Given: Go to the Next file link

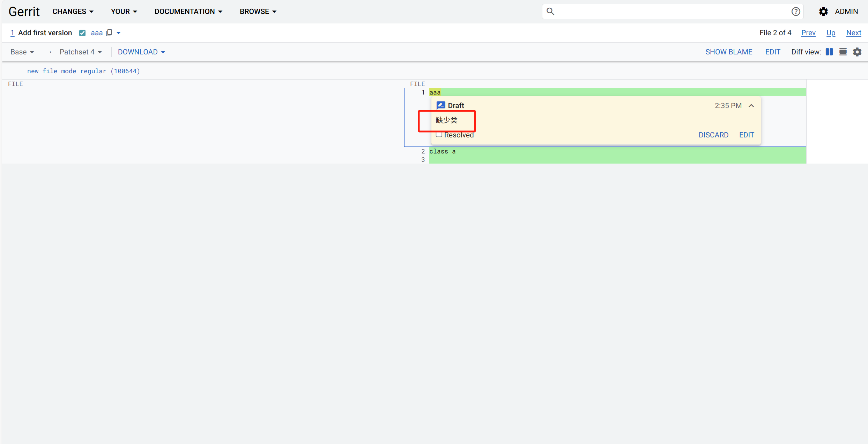Looking at the screenshot, I should click(x=854, y=32).
